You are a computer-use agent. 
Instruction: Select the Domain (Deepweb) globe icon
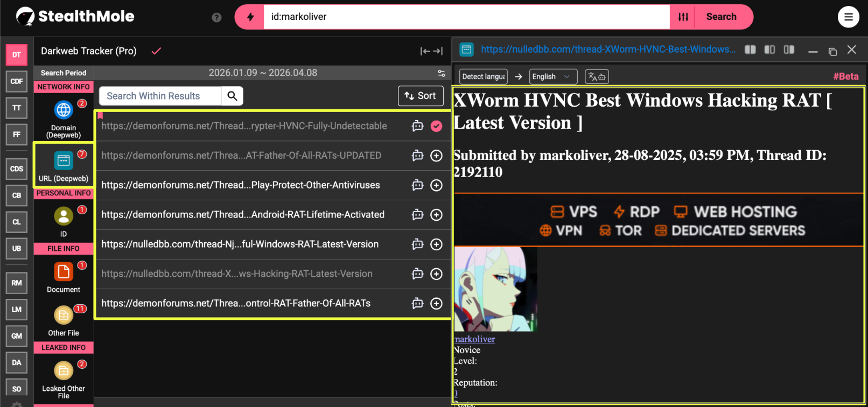[x=64, y=110]
